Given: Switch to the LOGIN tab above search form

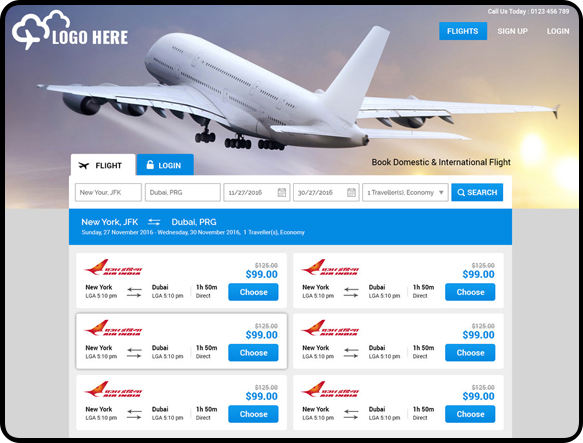Looking at the screenshot, I should click(x=165, y=164).
